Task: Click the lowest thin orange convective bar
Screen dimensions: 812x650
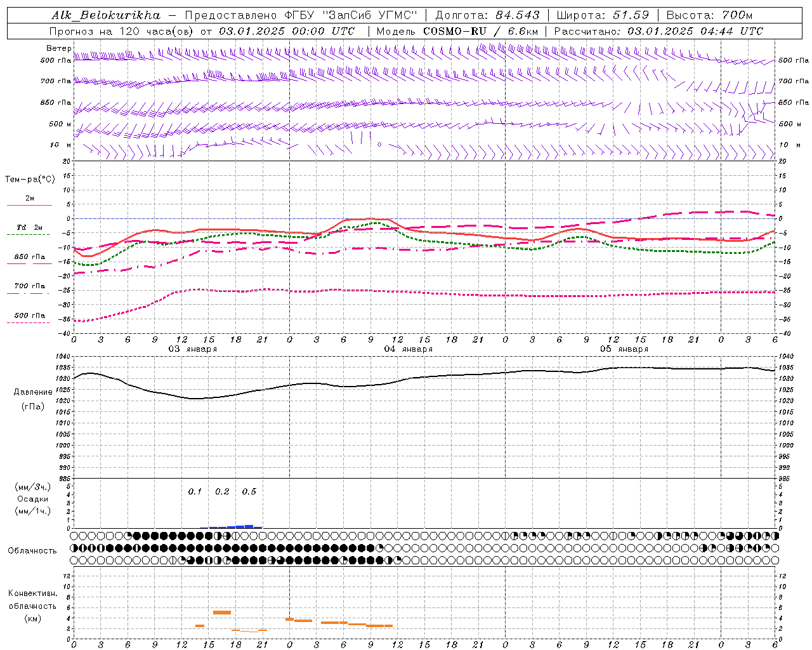Action: coord(254,631)
